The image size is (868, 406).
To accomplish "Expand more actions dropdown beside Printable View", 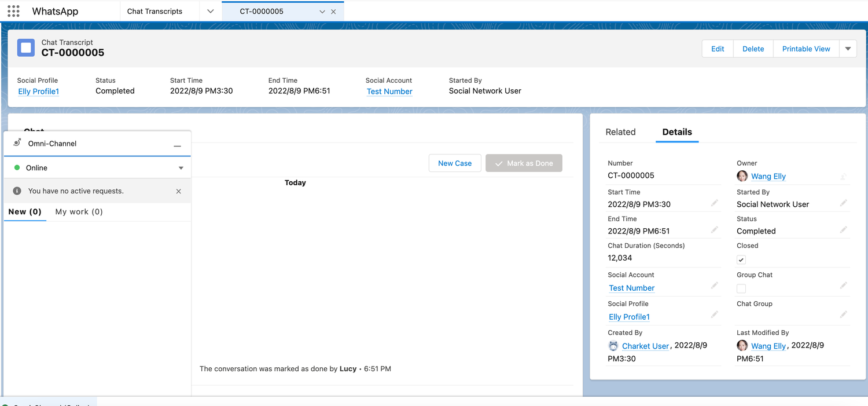I will 848,49.
